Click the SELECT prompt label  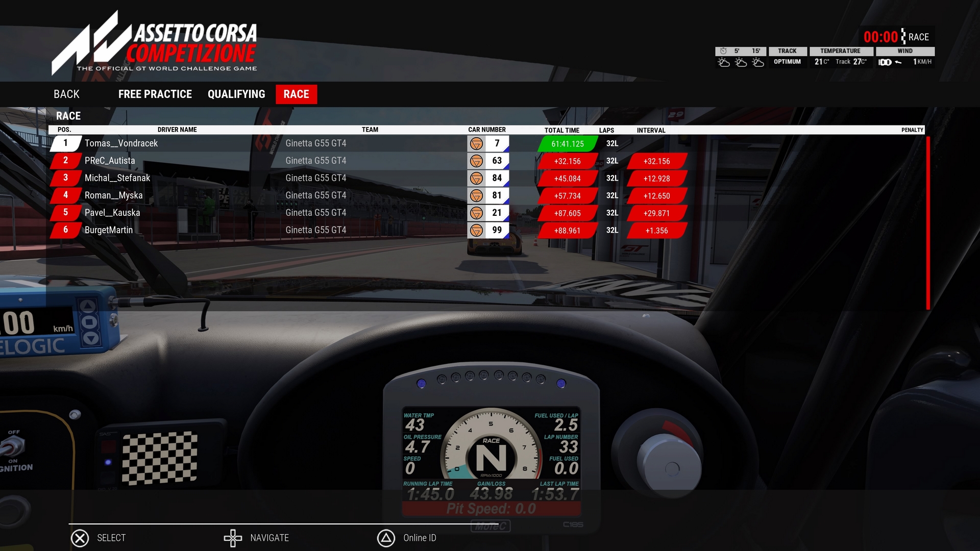(111, 538)
